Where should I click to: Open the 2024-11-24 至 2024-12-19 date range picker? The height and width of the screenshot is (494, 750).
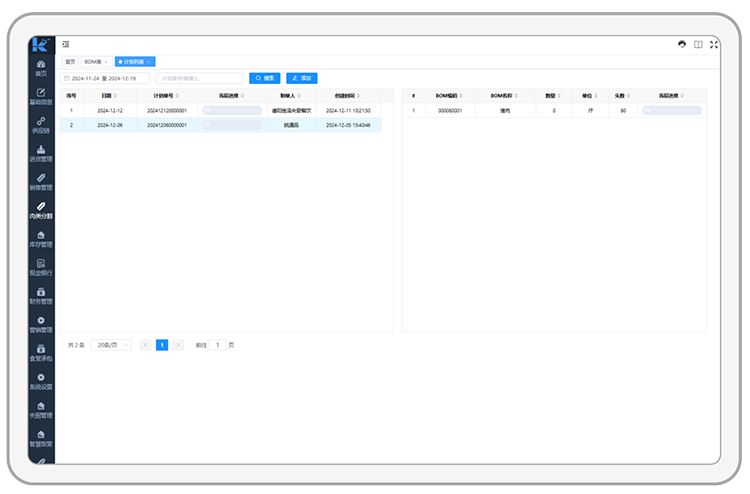(x=105, y=78)
